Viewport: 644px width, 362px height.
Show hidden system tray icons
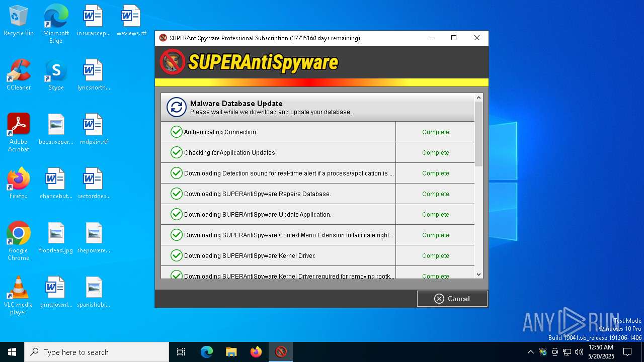click(x=530, y=352)
